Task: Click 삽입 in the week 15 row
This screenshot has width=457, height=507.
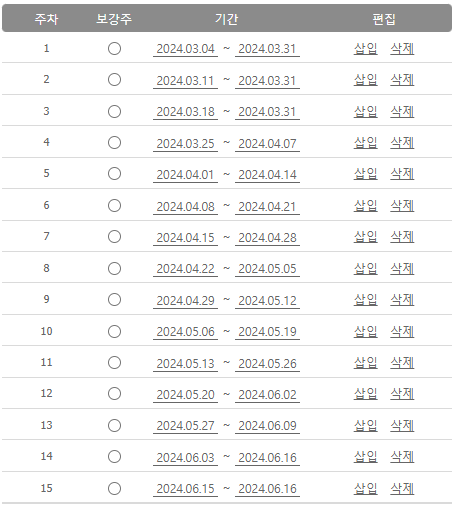Action: point(366,489)
